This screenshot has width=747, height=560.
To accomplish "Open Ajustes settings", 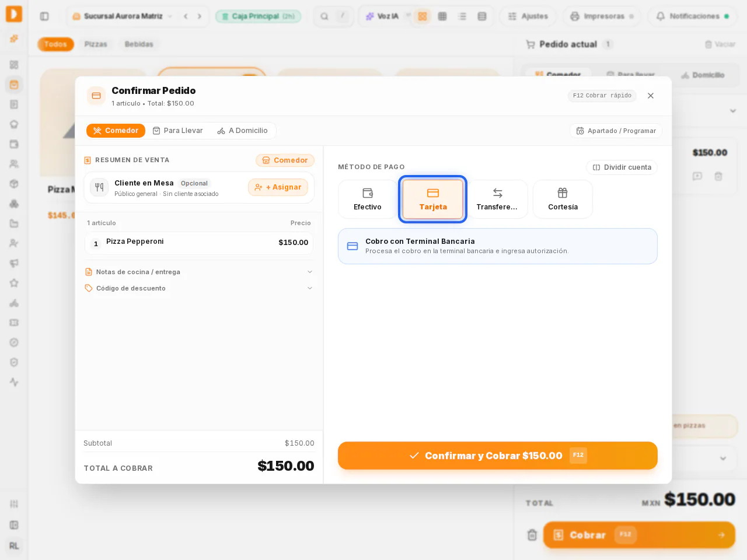I will click(x=528, y=16).
